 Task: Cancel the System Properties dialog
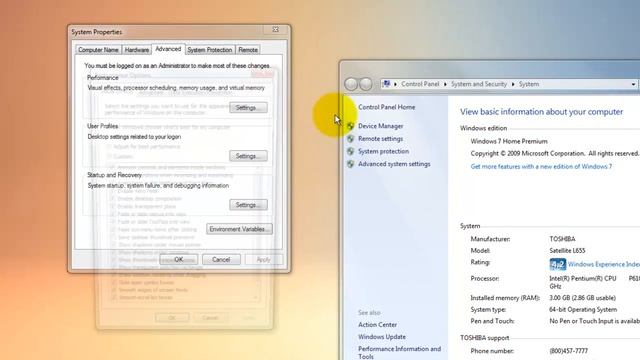point(221,260)
